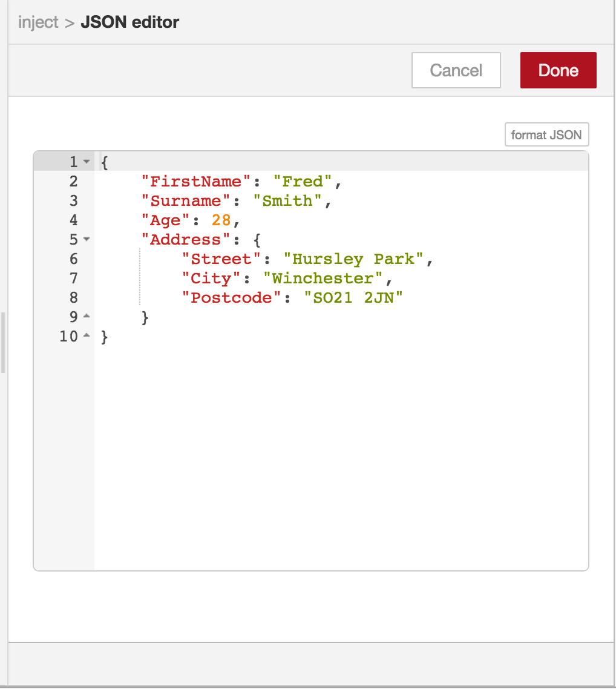Image resolution: width=616 pixels, height=689 pixels.
Task: Click the Done button
Action: tap(557, 70)
